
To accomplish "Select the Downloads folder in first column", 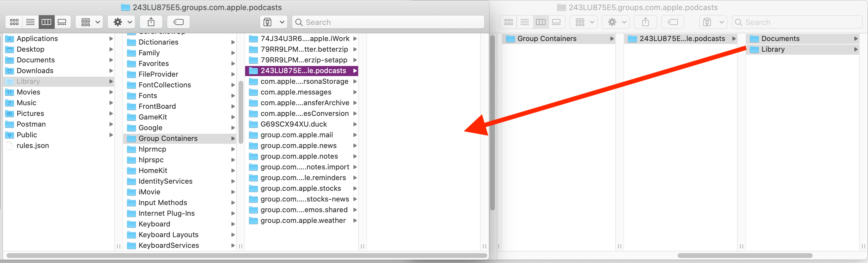I will point(59,71).
